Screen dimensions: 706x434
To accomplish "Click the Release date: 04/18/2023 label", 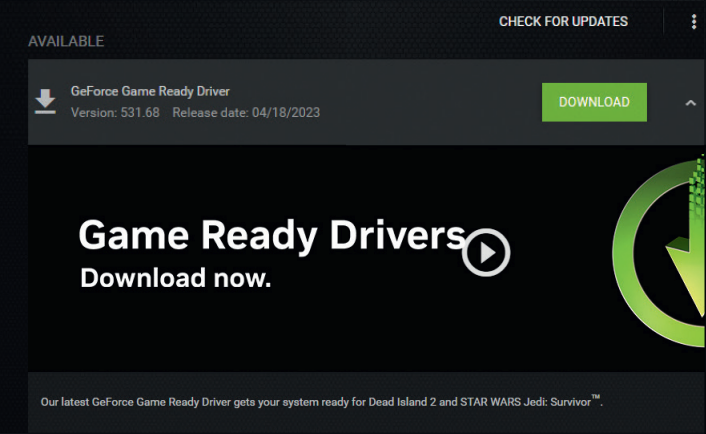I will pyautogui.click(x=247, y=112).
